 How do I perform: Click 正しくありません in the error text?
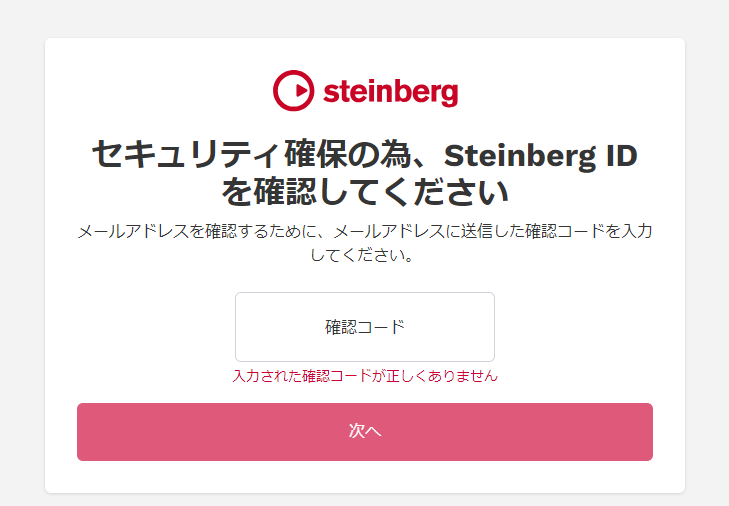pyautogui.click(x=442, y=376)
